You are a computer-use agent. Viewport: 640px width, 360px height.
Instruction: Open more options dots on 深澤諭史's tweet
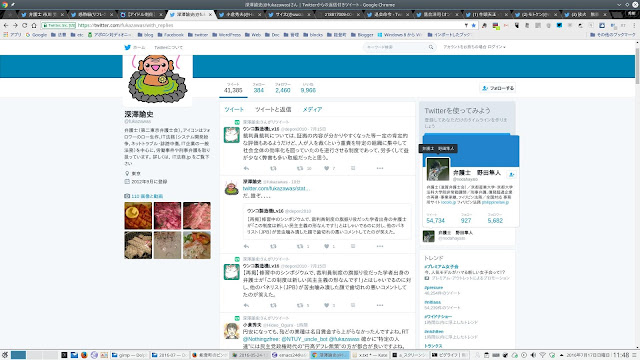tap(380, 246)
